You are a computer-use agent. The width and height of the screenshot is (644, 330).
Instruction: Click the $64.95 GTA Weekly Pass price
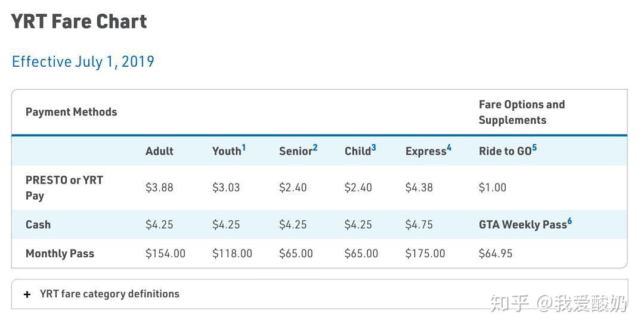[496, 254]
